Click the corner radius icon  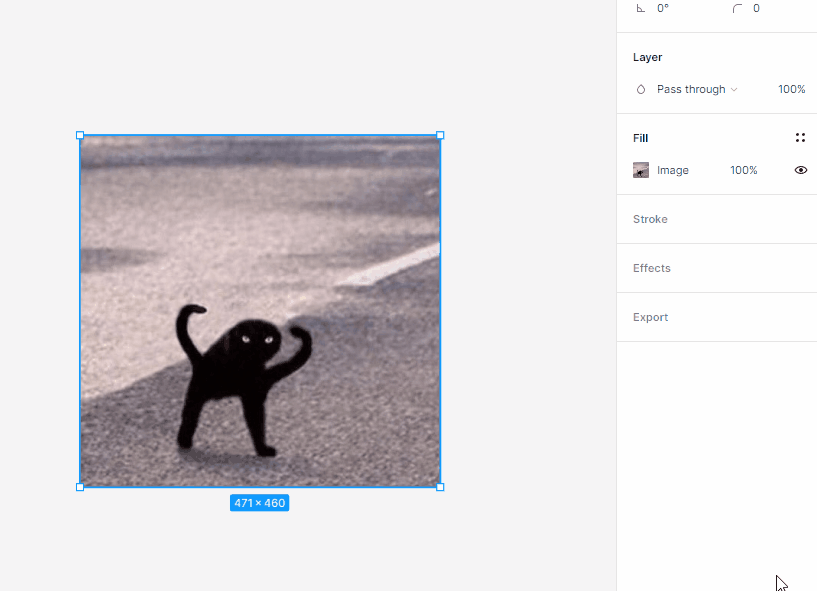coord(739,8)
